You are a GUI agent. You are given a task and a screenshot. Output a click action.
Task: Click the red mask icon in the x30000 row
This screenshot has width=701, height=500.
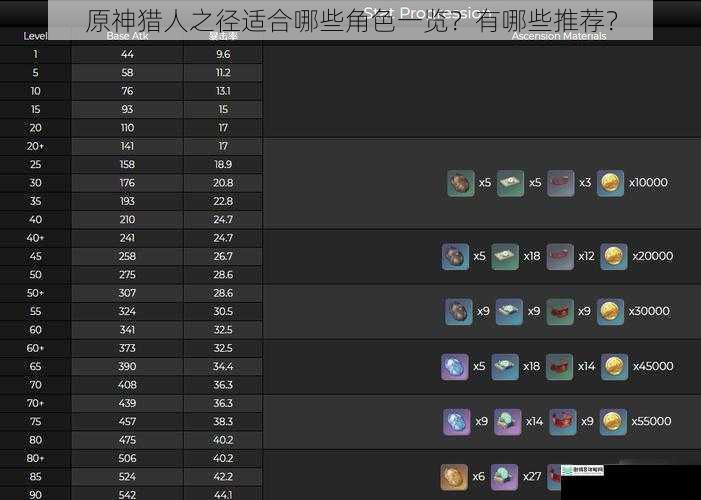[560, 311]
